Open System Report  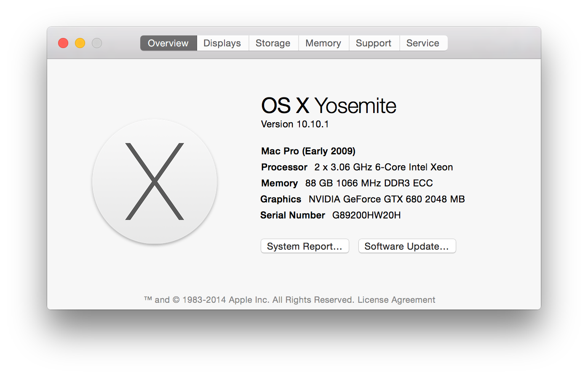(x=305, y=246)
